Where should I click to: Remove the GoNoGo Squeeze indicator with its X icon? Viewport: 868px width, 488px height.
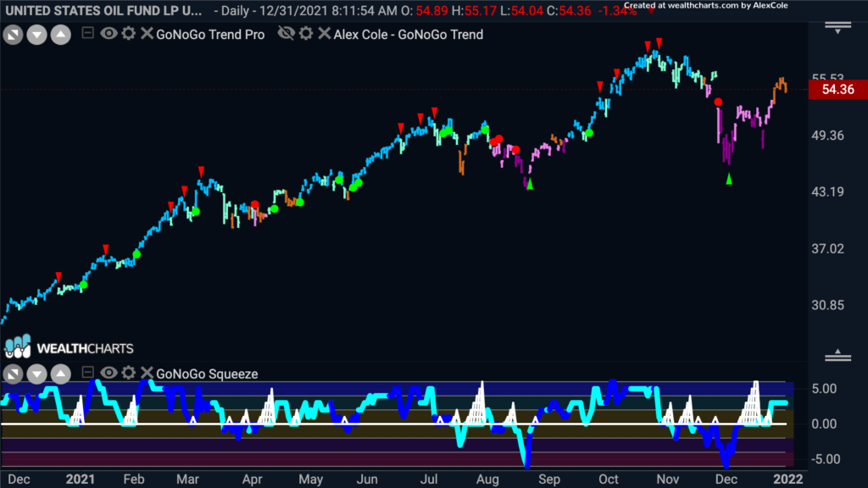pyautogui.click(x=147, y=373)
